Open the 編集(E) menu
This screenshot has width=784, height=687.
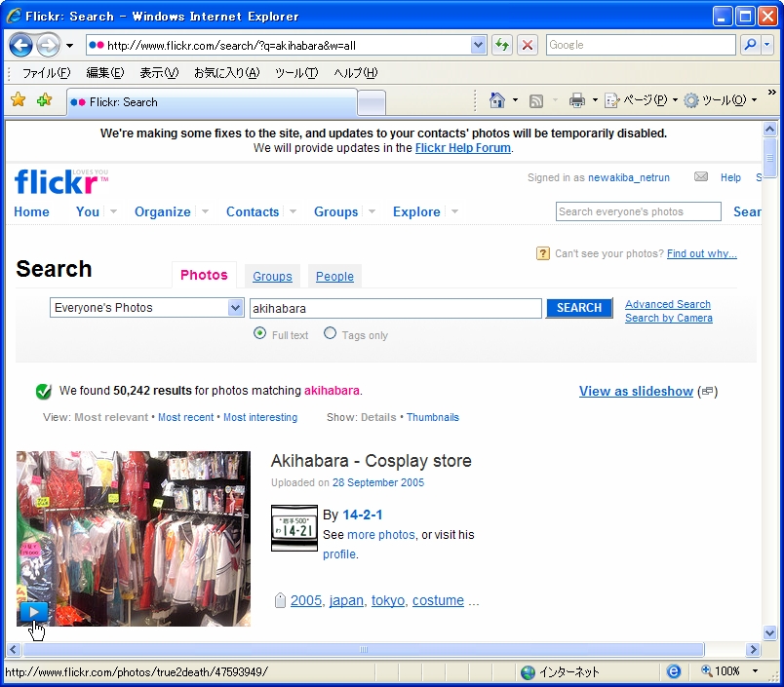point(105,73)
